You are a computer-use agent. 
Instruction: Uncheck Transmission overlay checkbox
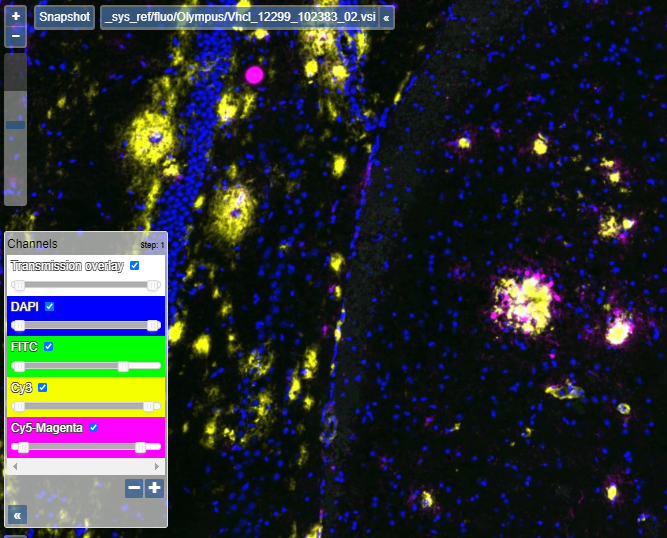point(135,266)
